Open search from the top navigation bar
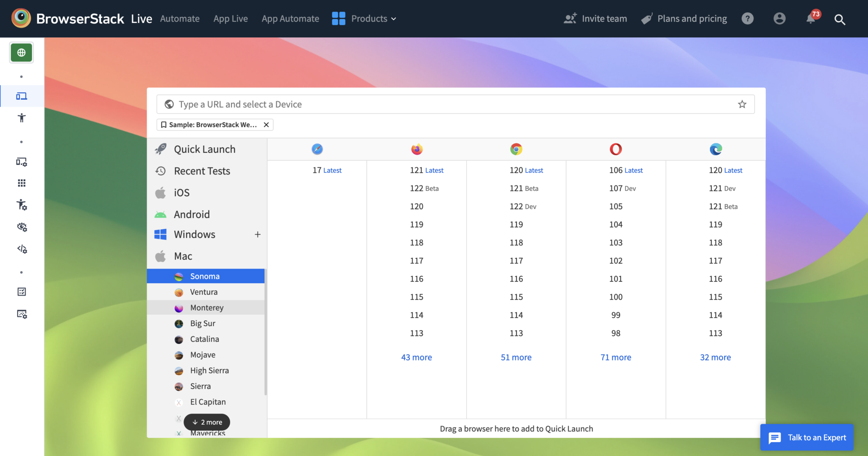Viewport: 868px width, 456px height. coord(840,19)
